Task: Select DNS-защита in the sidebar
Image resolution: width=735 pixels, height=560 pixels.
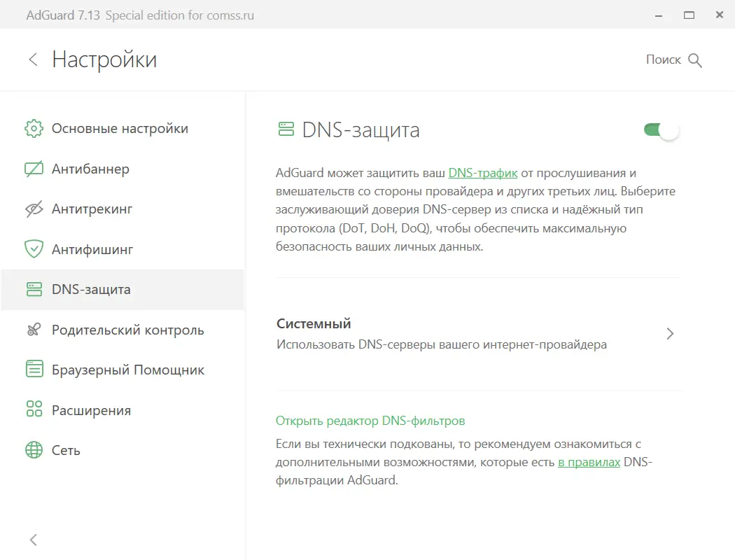Action: pyautogui.click(x=122, y=290)
